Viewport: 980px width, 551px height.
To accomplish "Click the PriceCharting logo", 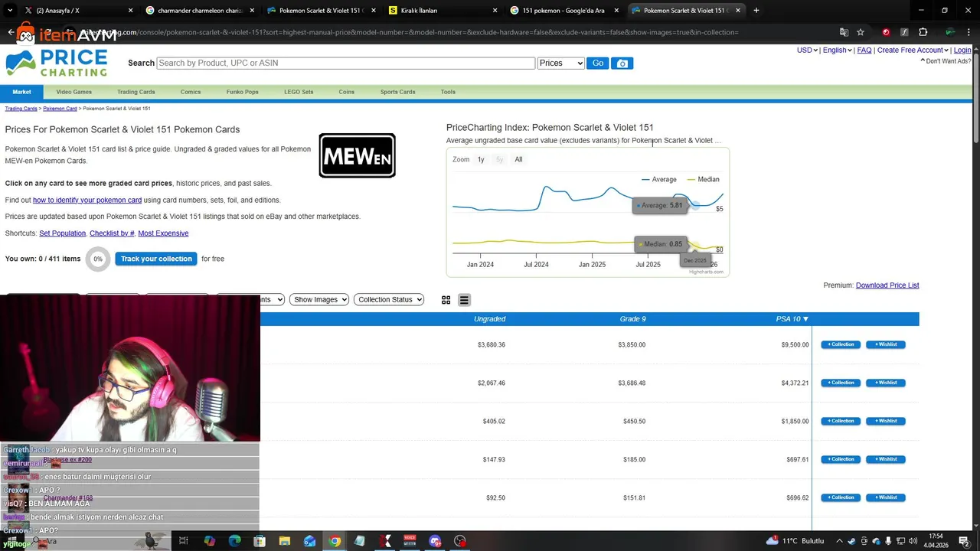I will click(57, 63).
